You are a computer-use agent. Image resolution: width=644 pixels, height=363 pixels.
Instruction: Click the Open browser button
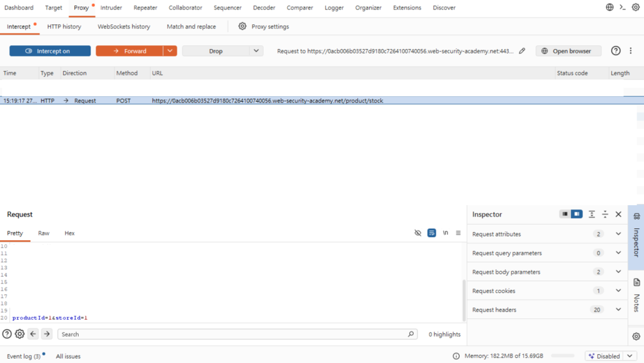[x=569, y=51]
